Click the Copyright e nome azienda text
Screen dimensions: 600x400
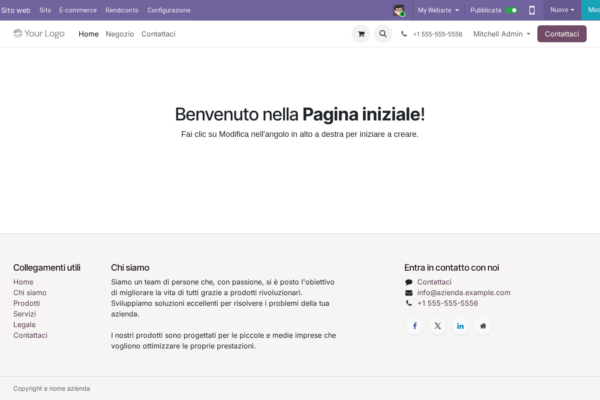52,389
